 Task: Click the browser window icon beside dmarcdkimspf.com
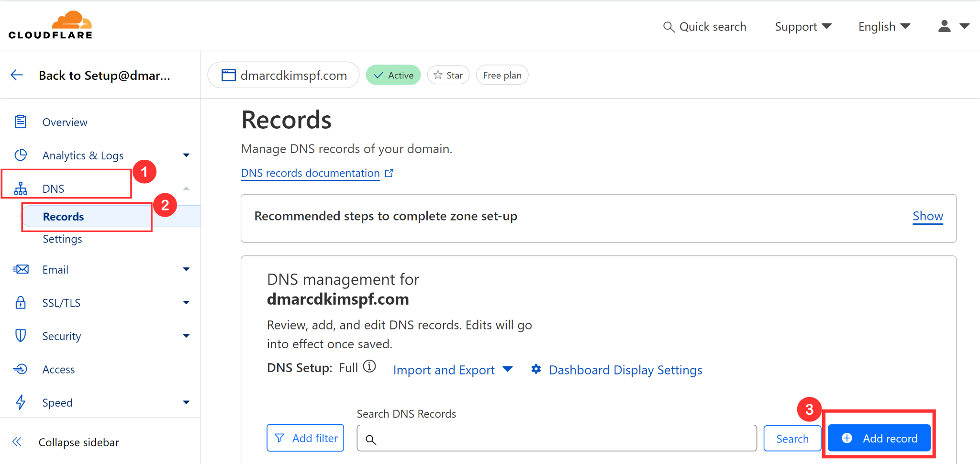(229, 75)
